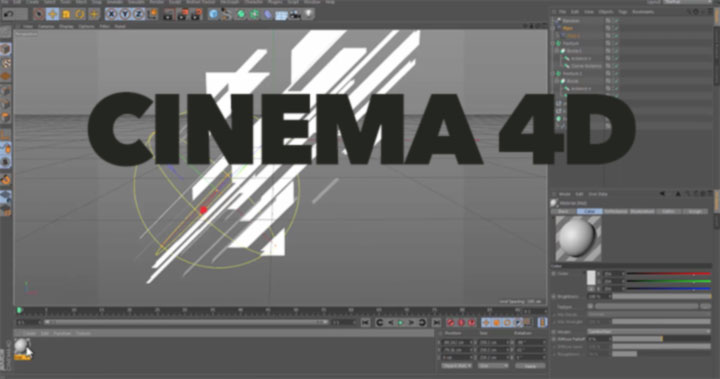This screenshot has height=379, width=720.
Task: Open Render Settings clapperboard icon
Action: [x=197, y=14]
